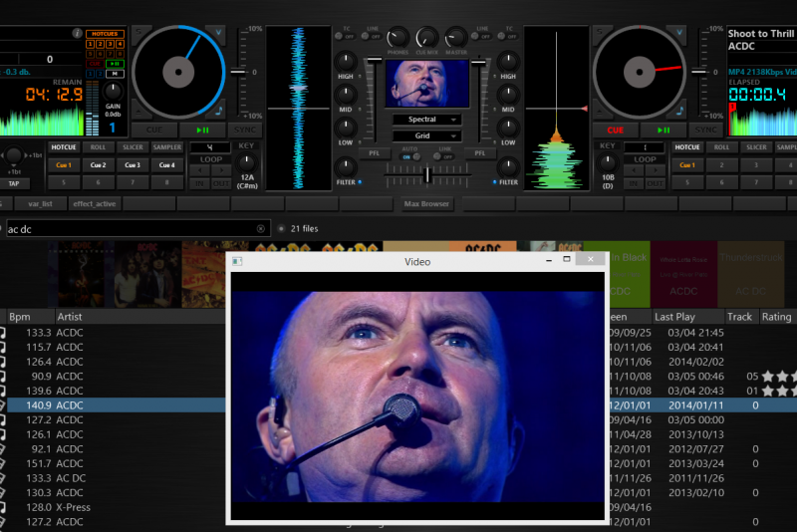Toggle the right TC switch
The image size is (797, 532).
click(507, 36)
